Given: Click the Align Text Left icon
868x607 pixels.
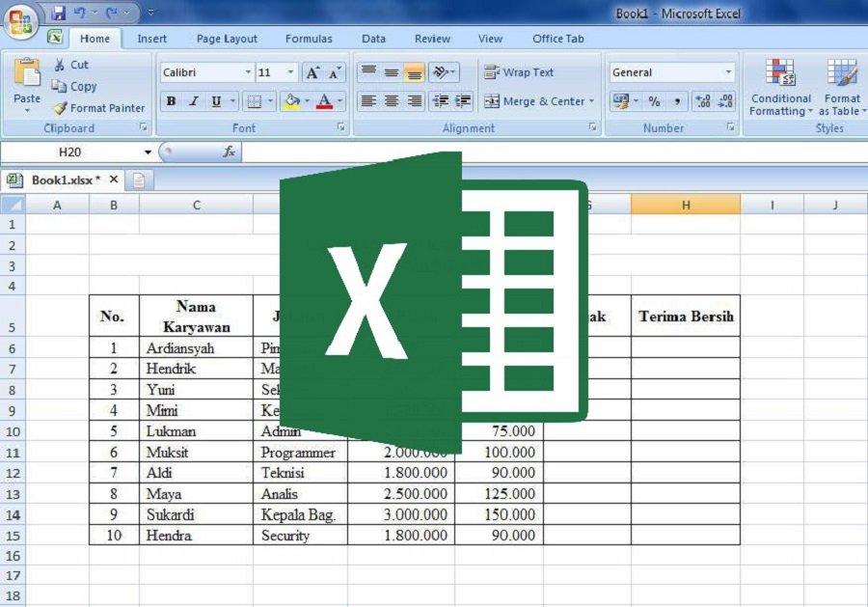Looking at the screenshot, I should tap(368, 100).
